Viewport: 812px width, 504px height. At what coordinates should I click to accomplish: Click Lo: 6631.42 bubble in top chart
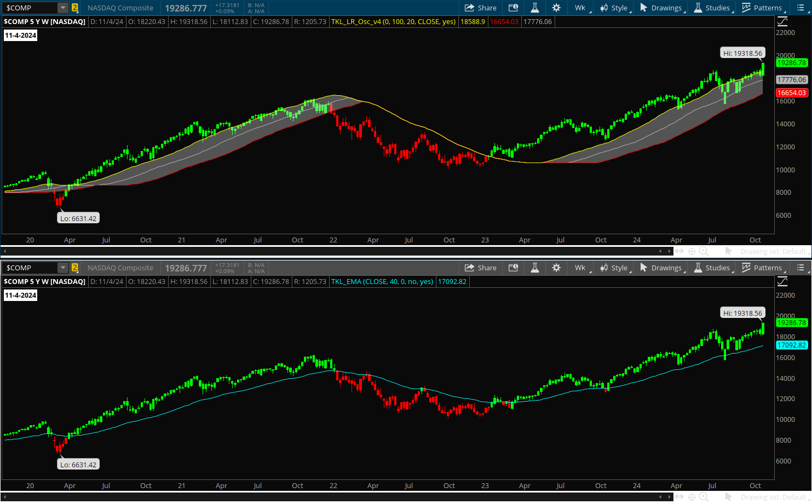pyautogui.click(x=78, y=218)
